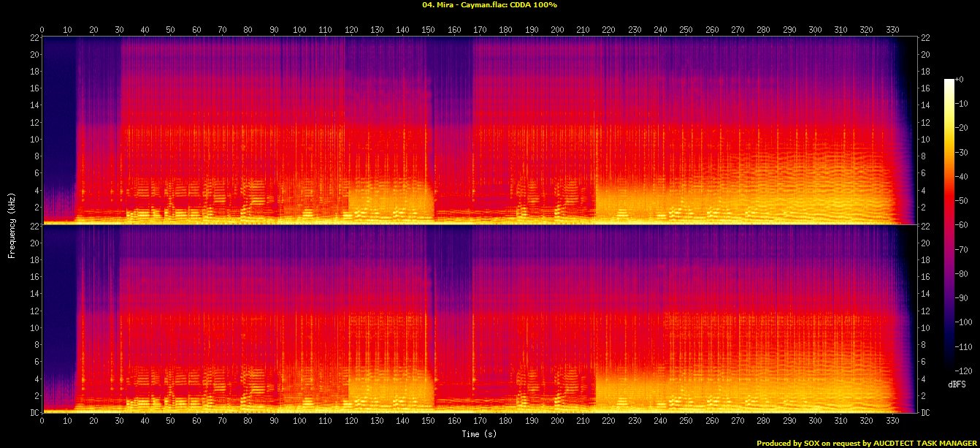980x448 pixels.
Task: Click "100" on the bottom time axis
Action: [299, 422]
